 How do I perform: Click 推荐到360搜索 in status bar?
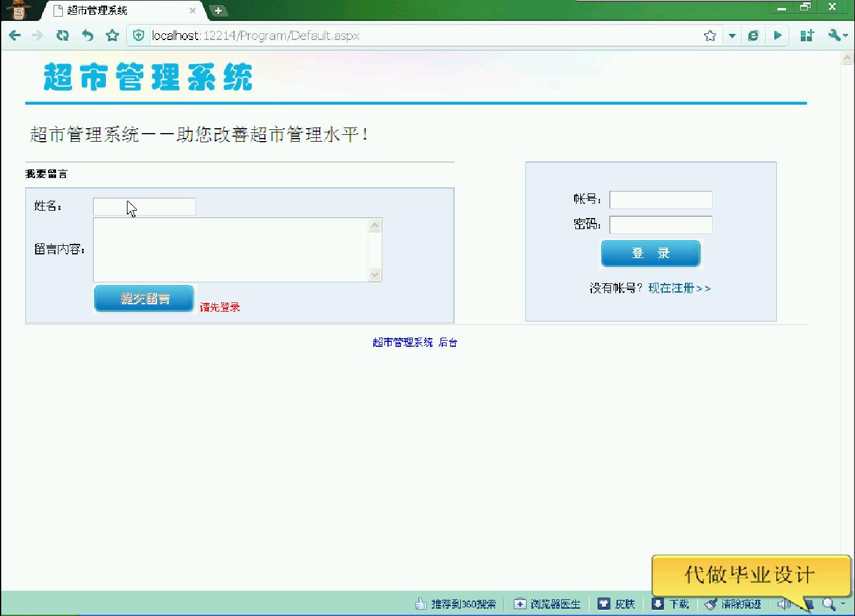pyautogui.click(x=456, y=604)
